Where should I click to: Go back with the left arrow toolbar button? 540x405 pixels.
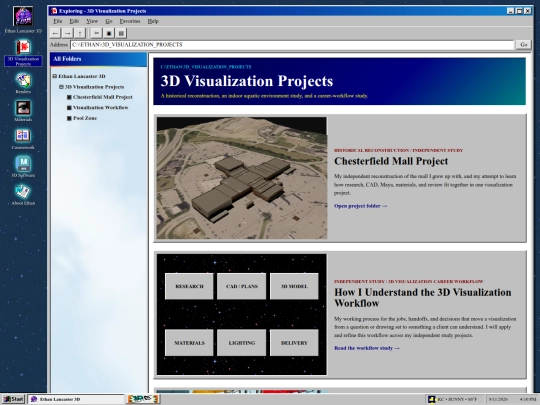click(55, 33)
